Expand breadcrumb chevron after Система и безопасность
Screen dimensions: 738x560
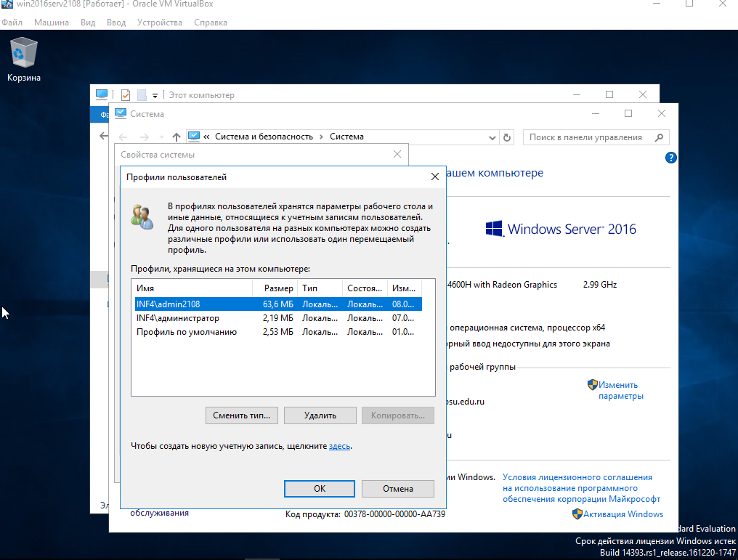click(322, 137)
